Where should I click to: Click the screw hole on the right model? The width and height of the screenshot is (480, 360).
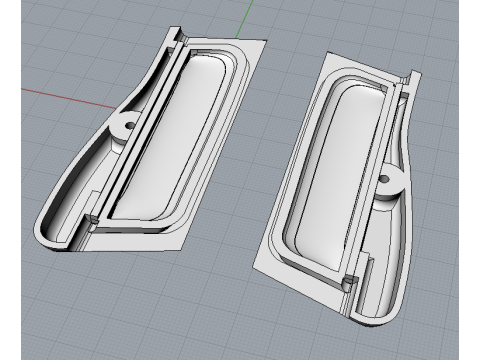[x=384, y=179]
